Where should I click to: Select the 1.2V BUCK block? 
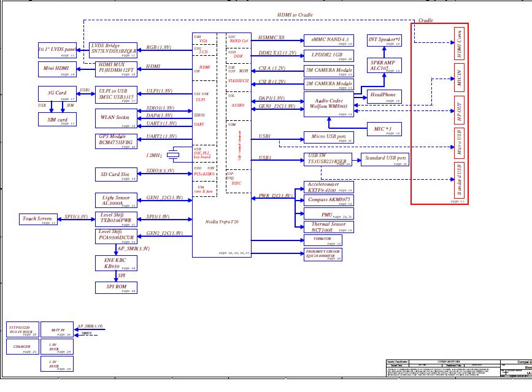57,364
